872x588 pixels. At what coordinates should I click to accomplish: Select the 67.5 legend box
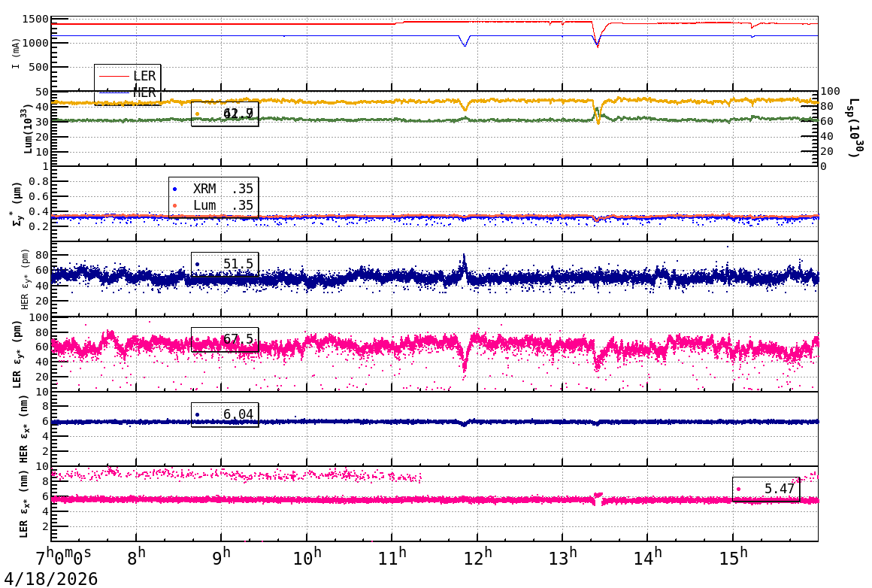tap(225, 339)
